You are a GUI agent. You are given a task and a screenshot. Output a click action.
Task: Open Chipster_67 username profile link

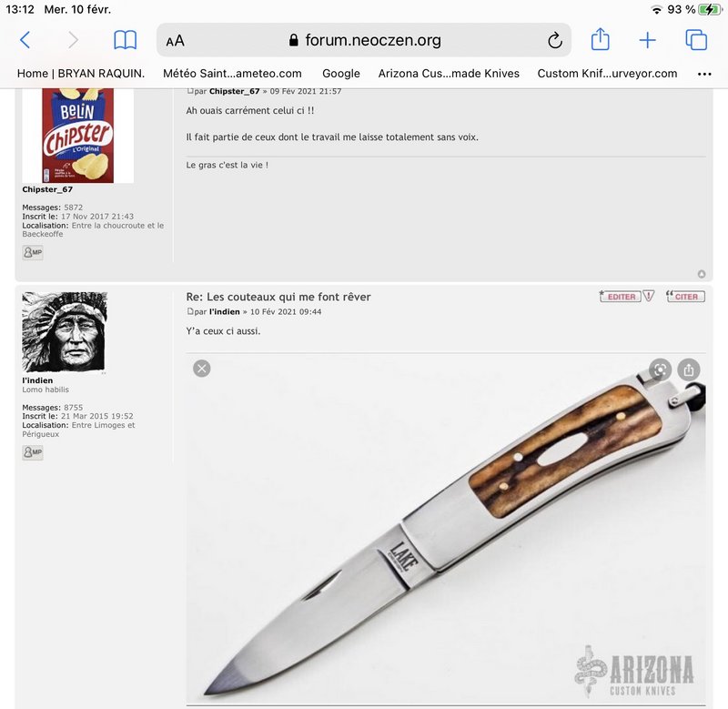click(47, 189)
